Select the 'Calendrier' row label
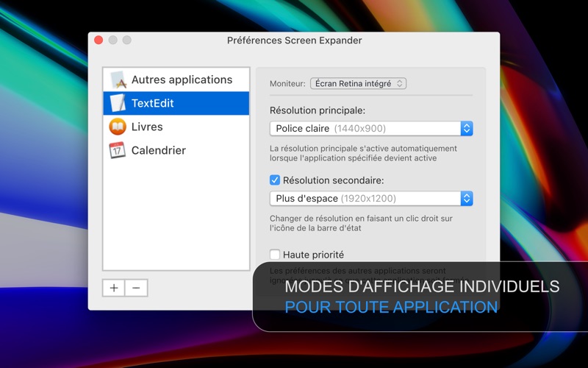The image size is (588, 368). (159, 150)
